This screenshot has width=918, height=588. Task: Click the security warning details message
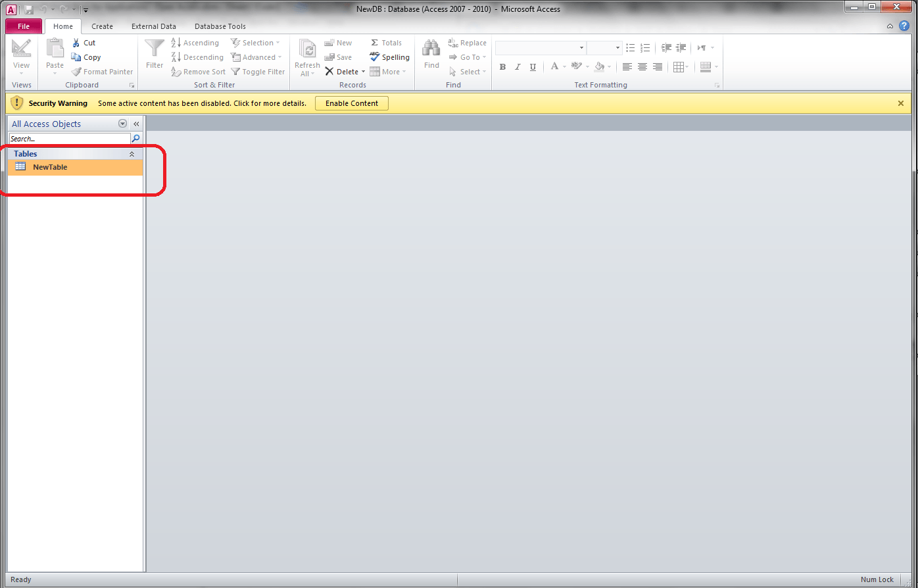(x=202, y=103)
